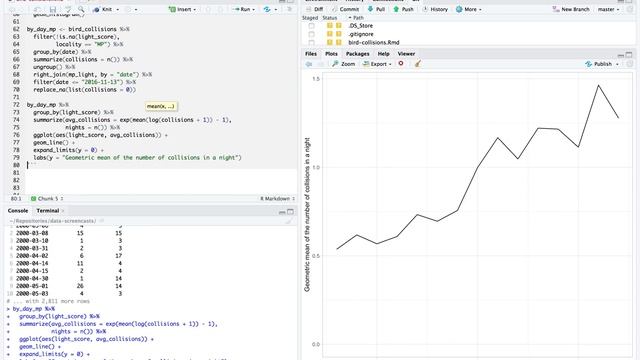Open Chunk 5 navigator in status bar

(x=47, y=199)
